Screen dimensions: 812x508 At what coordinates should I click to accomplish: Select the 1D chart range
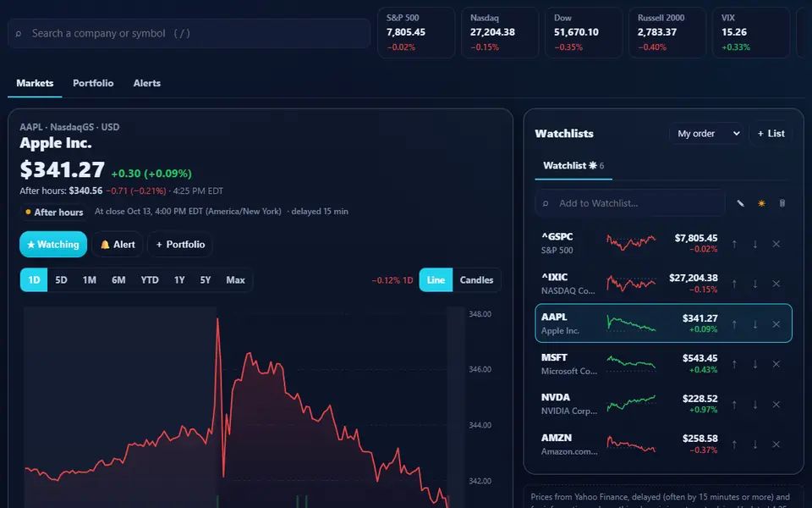34,280
